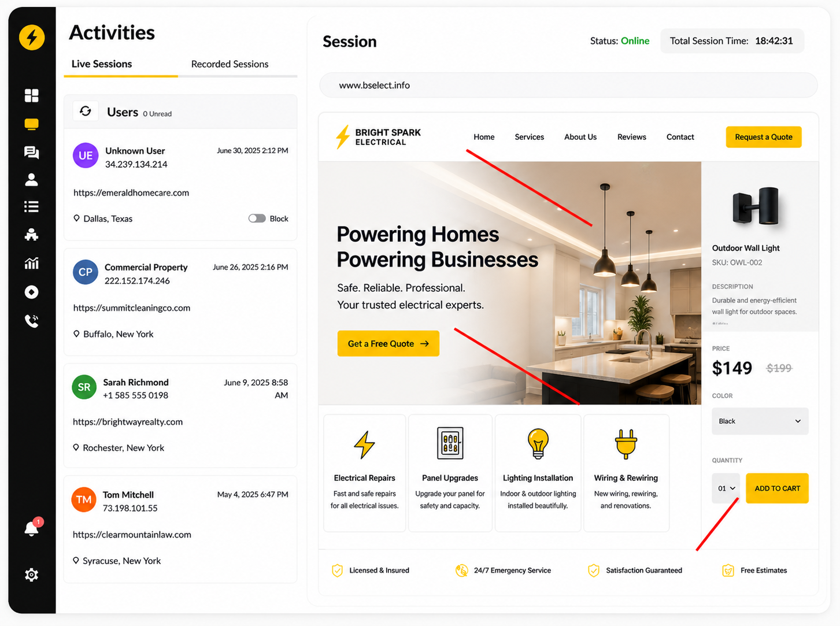
Task: Click the crossed-out $199 price
Action: [x=779, y=368]
